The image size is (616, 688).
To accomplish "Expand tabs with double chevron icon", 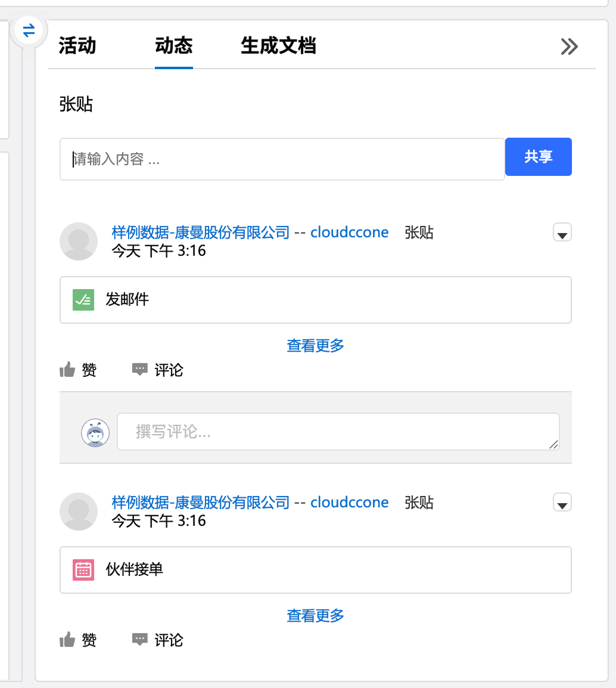I will [x=569, y=47].
